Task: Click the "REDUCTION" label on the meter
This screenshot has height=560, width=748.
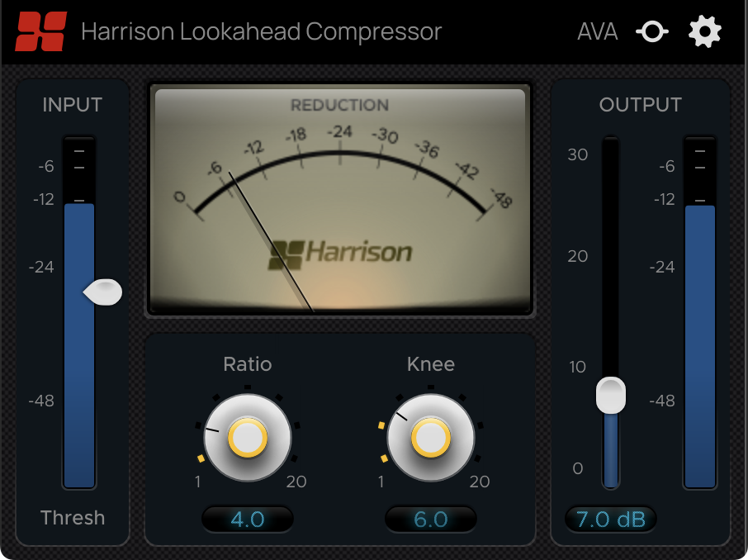Action: [x=339, y=105]
